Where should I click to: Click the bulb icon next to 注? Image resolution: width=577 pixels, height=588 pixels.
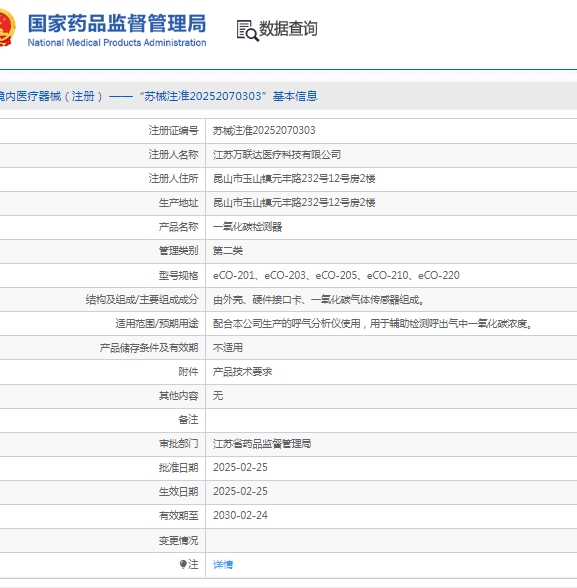point(183,564)
